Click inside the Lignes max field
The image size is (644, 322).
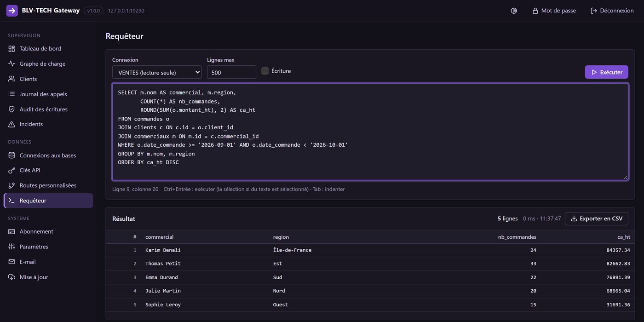231,72
